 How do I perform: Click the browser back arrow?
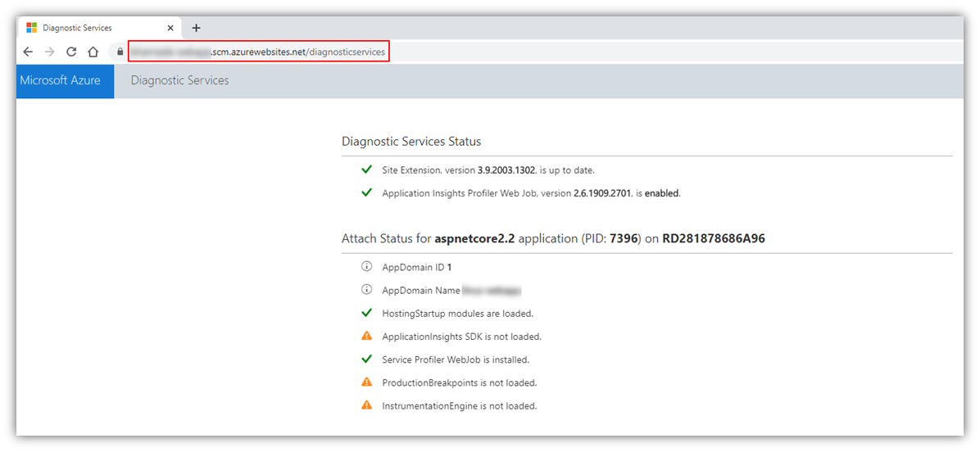tap(28, 52)
